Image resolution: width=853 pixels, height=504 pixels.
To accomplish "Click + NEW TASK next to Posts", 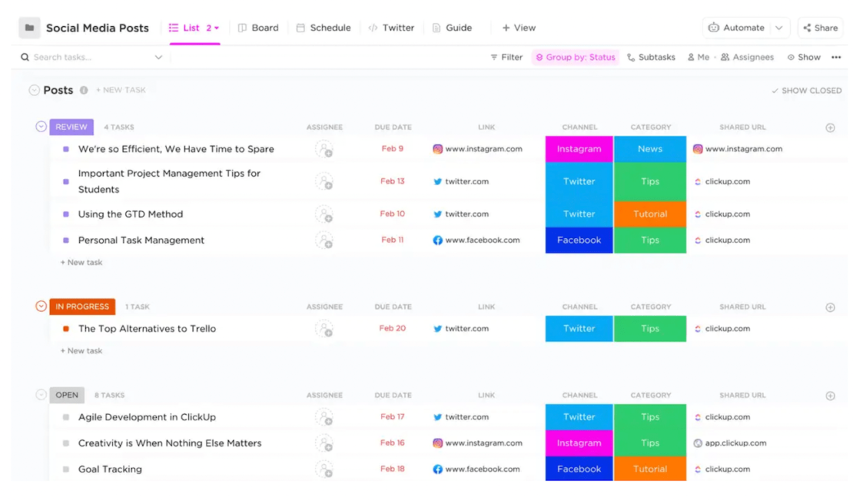I will tap(121, 90).
